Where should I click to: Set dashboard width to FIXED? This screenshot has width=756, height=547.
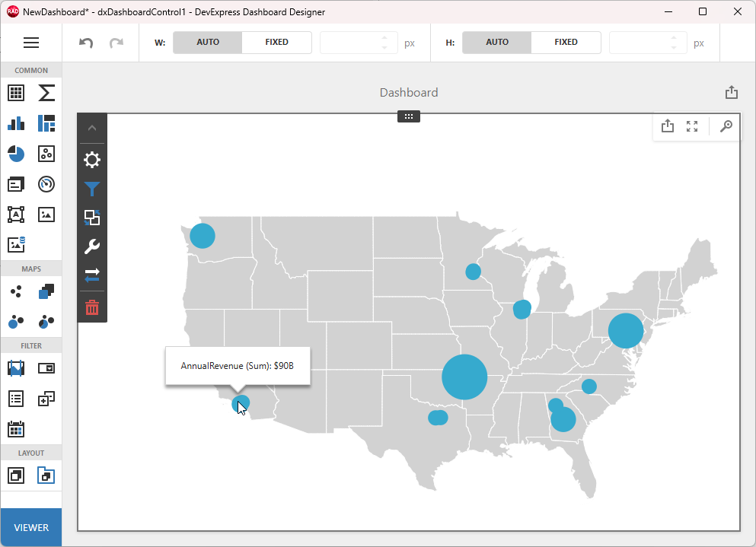coord(276,43)
